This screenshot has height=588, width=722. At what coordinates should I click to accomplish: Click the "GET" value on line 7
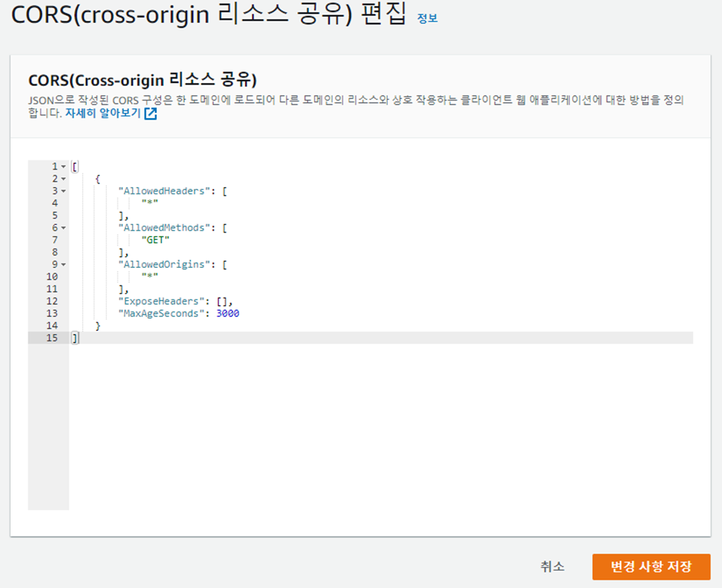click(156, 239)
